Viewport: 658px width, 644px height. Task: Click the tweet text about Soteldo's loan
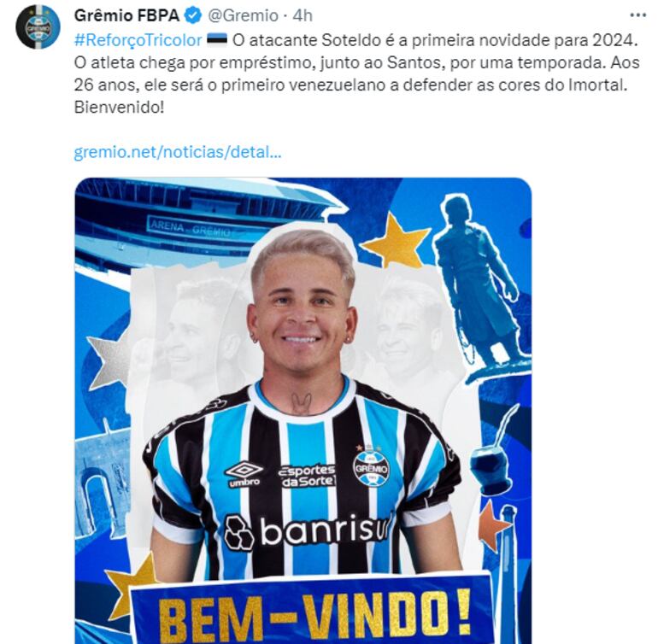(356, 73)
